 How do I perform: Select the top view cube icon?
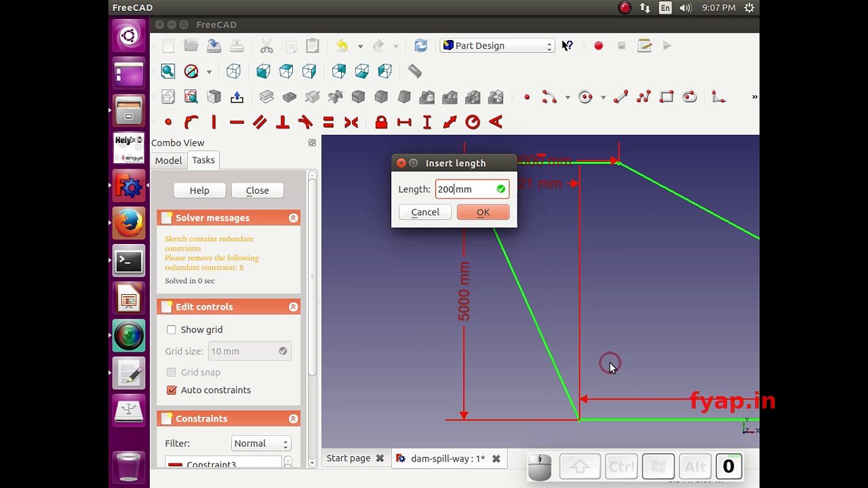(x=286, y=71)
